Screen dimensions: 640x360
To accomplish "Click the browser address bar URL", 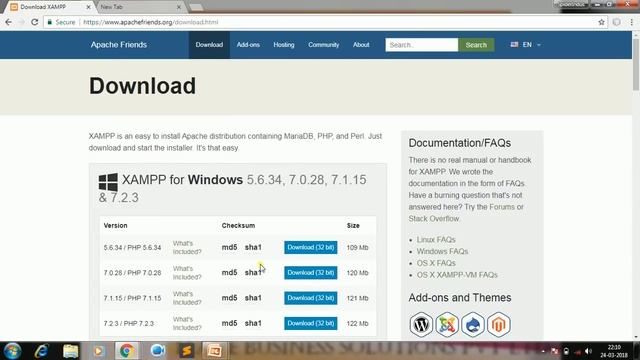I will point(151,22).
